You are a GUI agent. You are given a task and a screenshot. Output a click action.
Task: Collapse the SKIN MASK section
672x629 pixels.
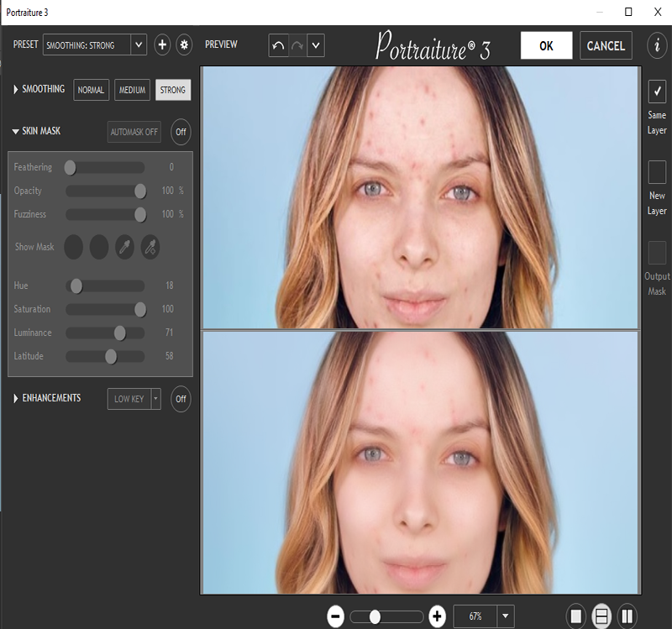point(16,131)
